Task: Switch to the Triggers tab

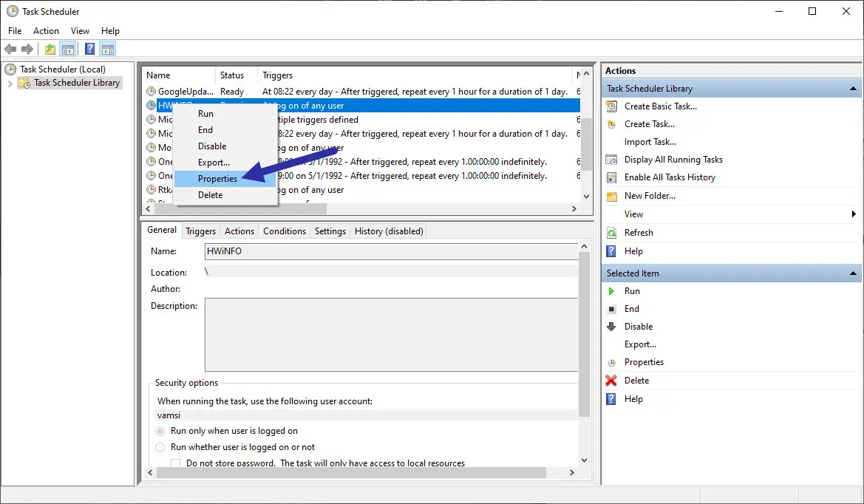Action: pyautogui.click(x=200, y=231)
